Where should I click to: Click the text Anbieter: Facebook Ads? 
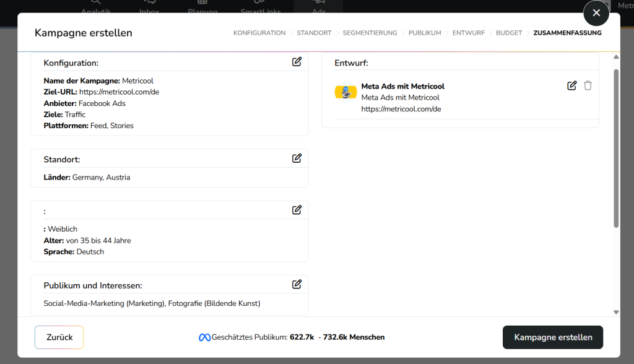pyautogui.click(x=84, y=103)
